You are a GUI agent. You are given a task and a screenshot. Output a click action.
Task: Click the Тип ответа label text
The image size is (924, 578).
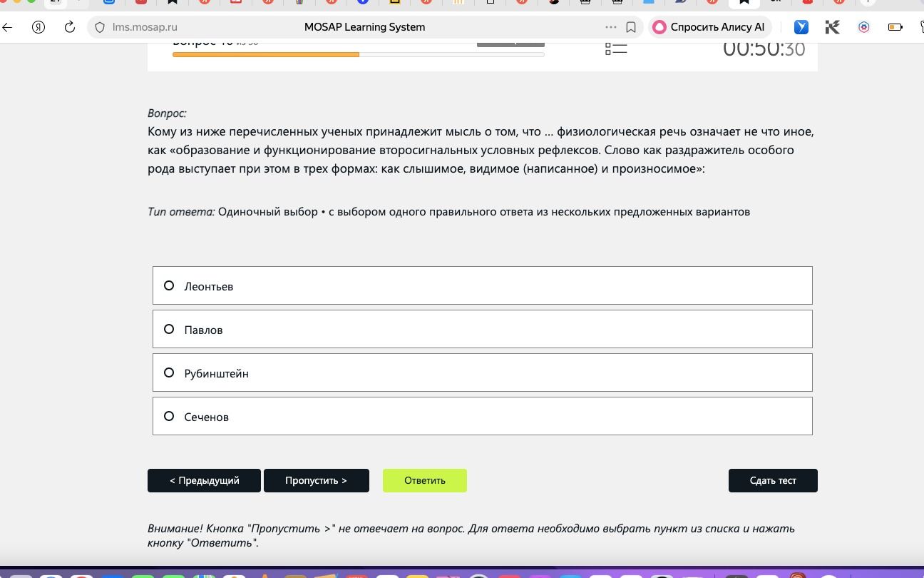[x=181, y=212]
